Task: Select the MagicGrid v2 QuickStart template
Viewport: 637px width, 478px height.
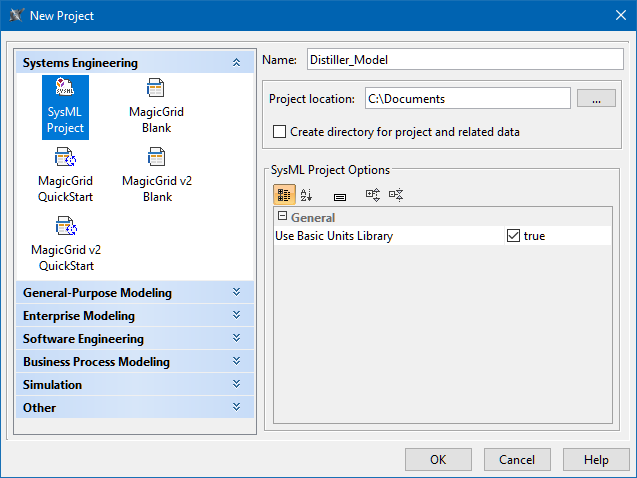Action: click(x=66, y=243)
